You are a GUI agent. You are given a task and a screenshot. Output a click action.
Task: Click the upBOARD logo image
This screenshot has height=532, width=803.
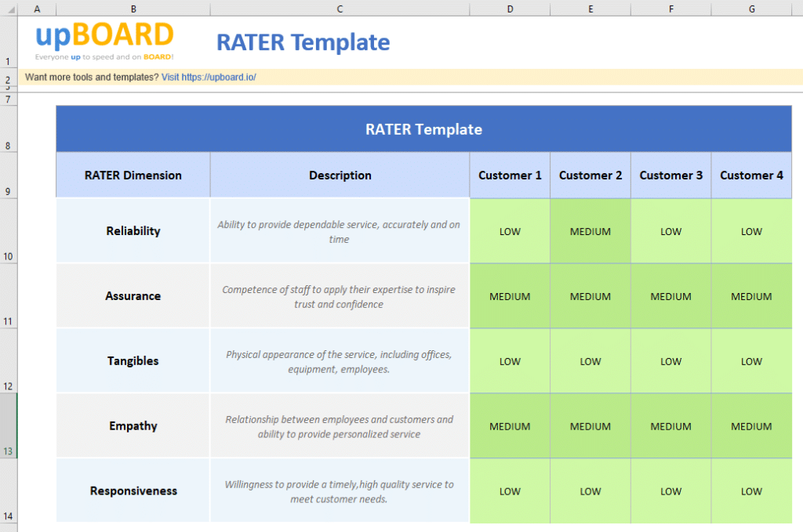pos(104,41)
